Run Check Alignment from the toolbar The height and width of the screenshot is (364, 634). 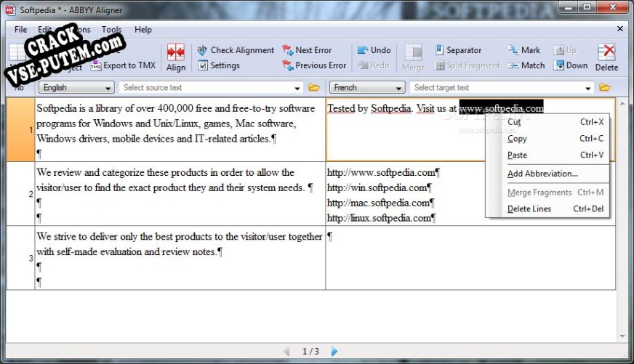(x=236, y=50)
